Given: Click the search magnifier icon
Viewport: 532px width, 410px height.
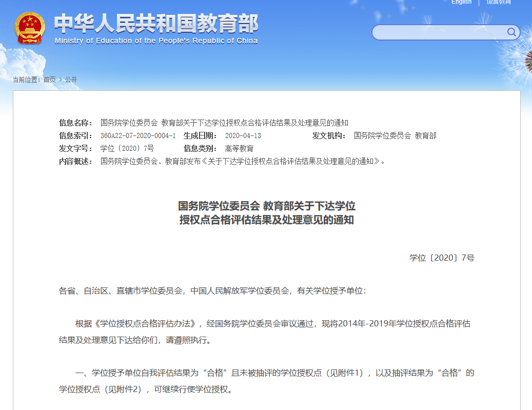Looking at the screenshot, I should pyautogui.click(x=511, y=32).
